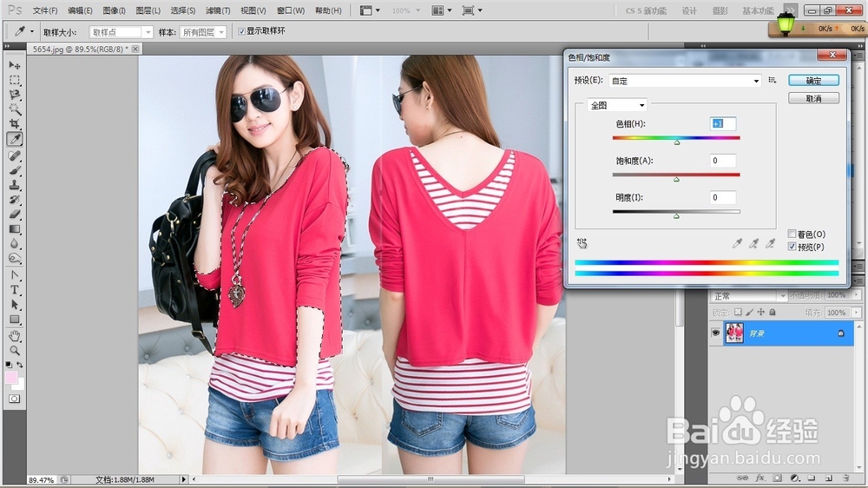Viewport: 868px width, 488px height.
Task: Open the 图层(L) menu
Action: [148, 10]
